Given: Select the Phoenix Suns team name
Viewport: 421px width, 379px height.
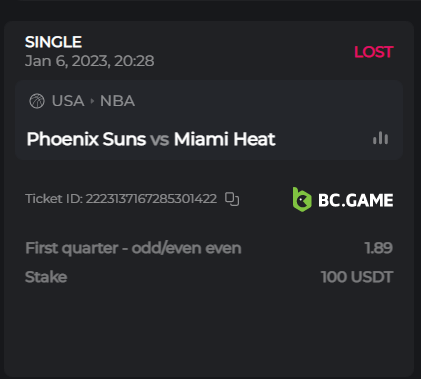Looking at the screenshot, I should click(x=86, y=139).
